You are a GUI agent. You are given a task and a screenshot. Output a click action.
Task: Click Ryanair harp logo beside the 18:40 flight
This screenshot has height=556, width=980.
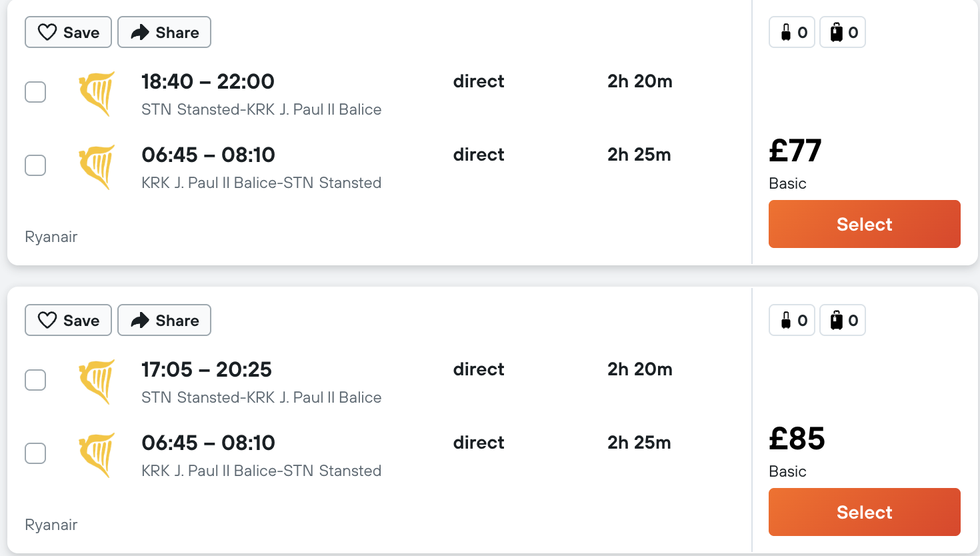97,93
